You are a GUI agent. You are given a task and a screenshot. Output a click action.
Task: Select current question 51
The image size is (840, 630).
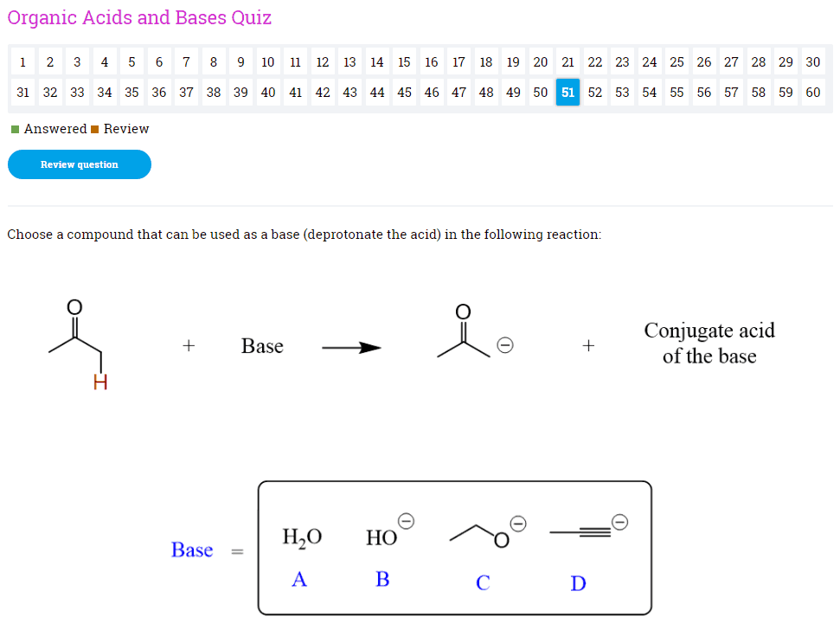(x=567, y=93)
